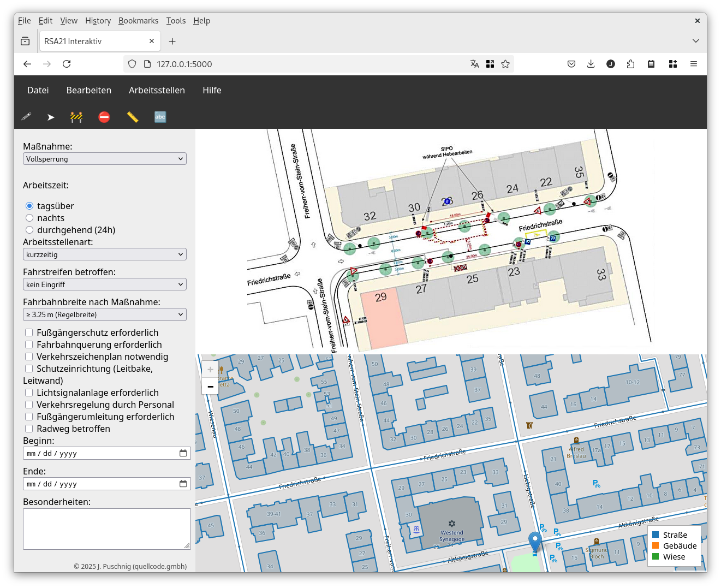Click the Datei menu button
This screenshot has width=721, height=588.
point(38,90)
